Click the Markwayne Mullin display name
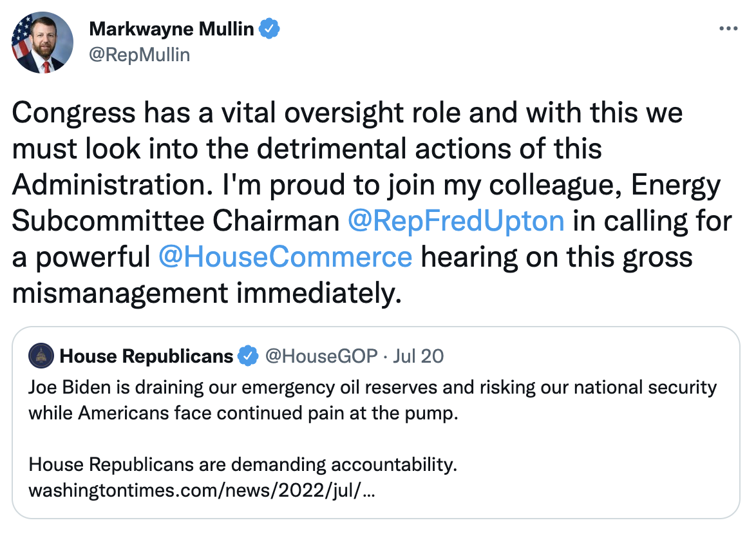This screenshot has height=536, width=756. click(x=171, y=29)
